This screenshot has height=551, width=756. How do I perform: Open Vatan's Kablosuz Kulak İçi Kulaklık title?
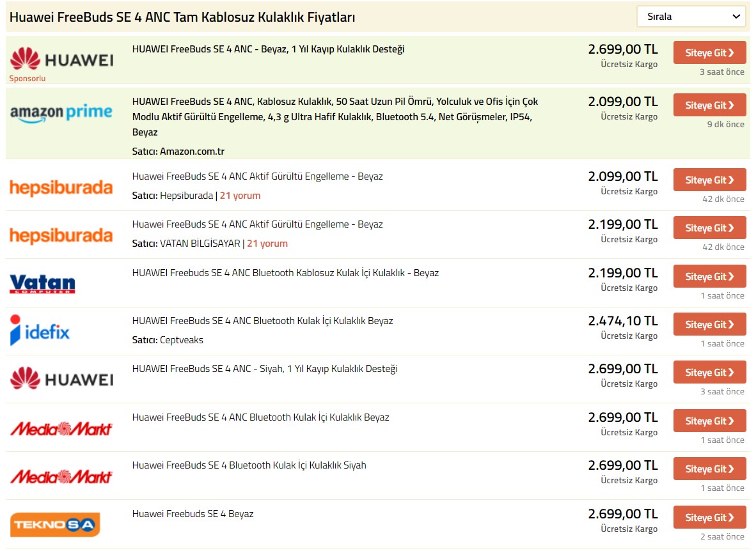pos(285,273)
